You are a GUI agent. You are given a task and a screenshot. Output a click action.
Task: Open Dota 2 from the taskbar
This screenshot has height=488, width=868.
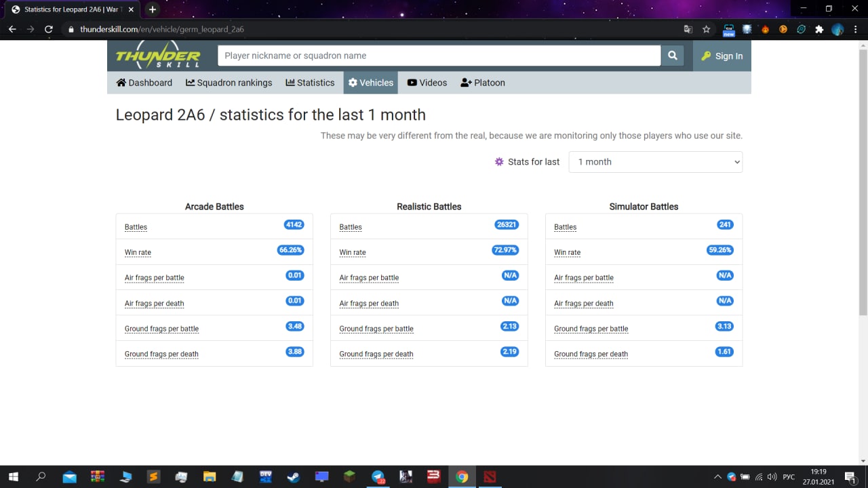point(490,476)
